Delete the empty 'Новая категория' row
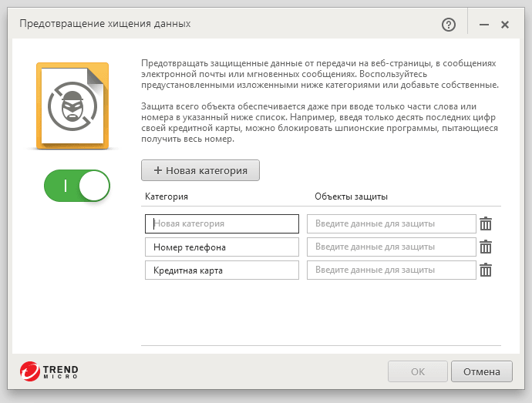532x403 pixels. tap(486, 223)
